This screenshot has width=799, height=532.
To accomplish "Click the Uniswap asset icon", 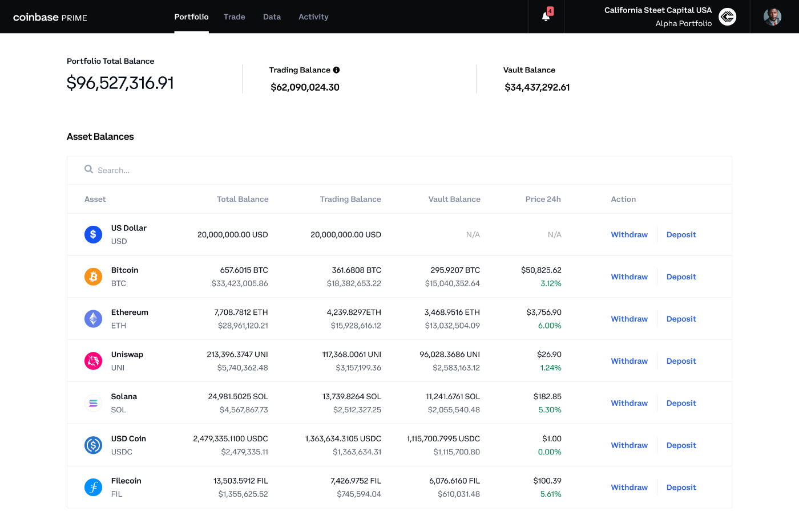I will [x=93, y=360].
